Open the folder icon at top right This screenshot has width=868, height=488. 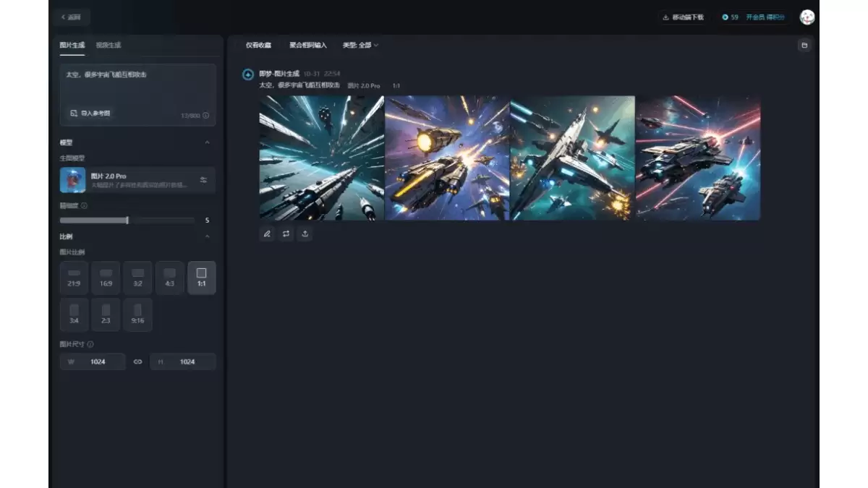(804, 45)
